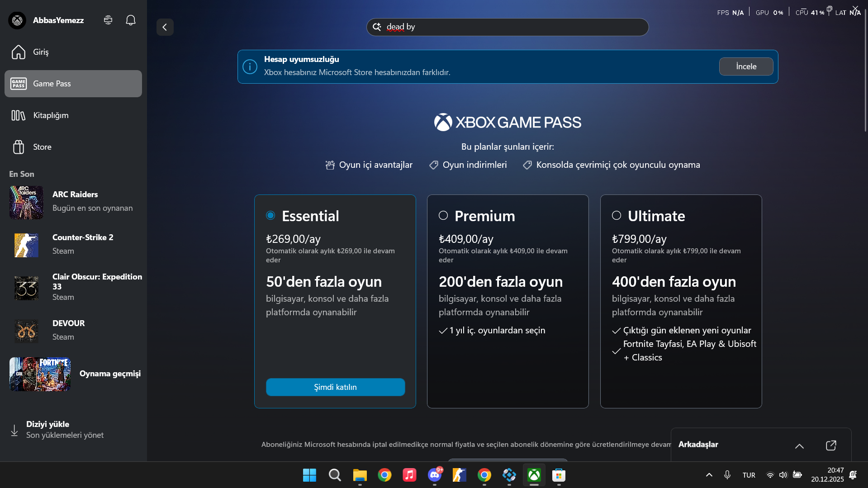Viewport: 868px width, 488px height.
Task: Click the DEVOUR game thumbnail
Action: [26, 331]
